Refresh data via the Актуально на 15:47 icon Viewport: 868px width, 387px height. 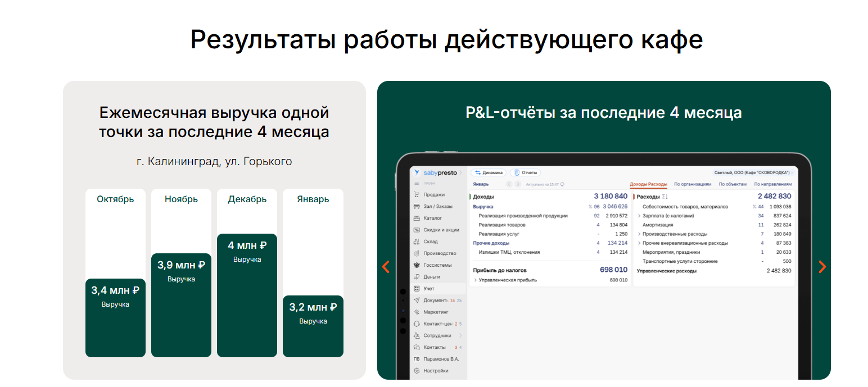pyautogui.click(x=562, y=184)
